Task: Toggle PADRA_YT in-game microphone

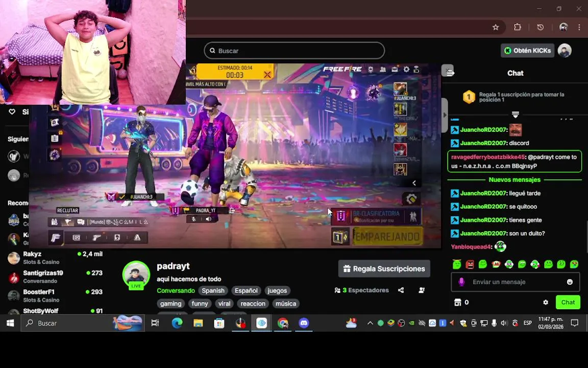Action: pos(194,219)
